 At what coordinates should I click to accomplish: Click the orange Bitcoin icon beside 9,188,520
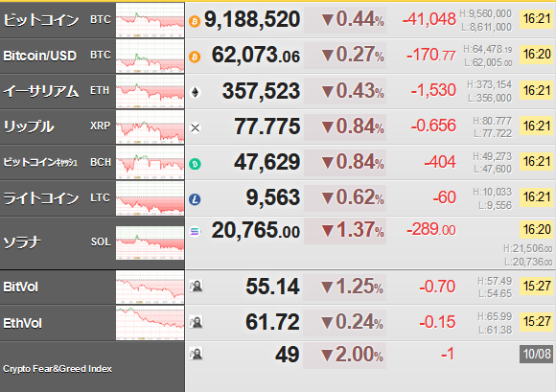[195, 21]
